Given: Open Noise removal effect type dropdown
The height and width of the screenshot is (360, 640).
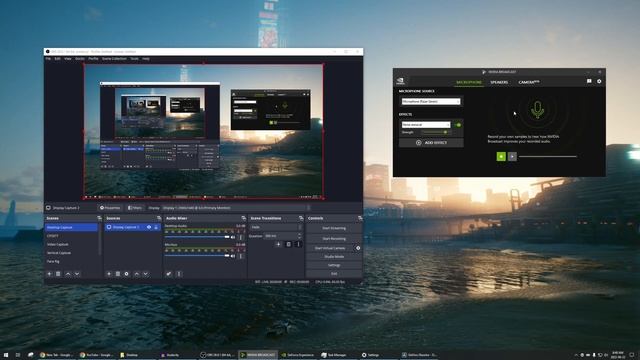Looking at the screenshot, I should click(x=426, y=125).
